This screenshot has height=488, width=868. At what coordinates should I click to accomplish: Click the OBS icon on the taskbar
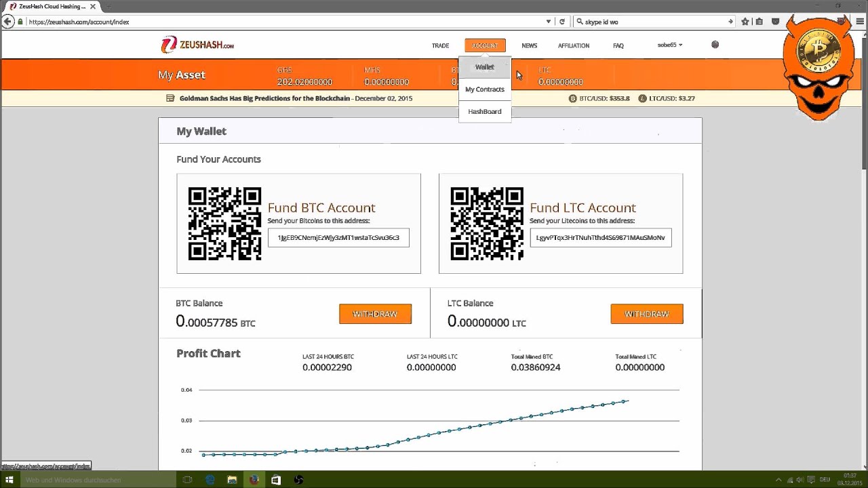pyautogui.click(x=298, y=480)
